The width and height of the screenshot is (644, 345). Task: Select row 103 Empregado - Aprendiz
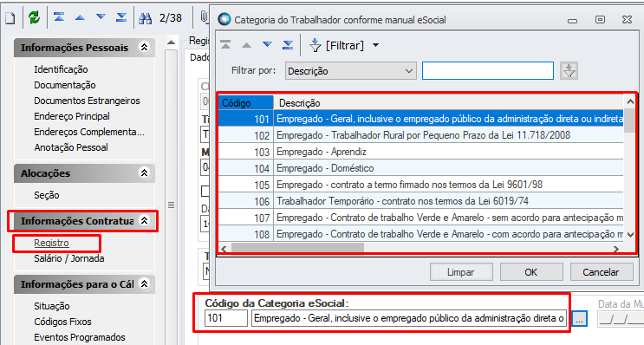coord(420,152)
